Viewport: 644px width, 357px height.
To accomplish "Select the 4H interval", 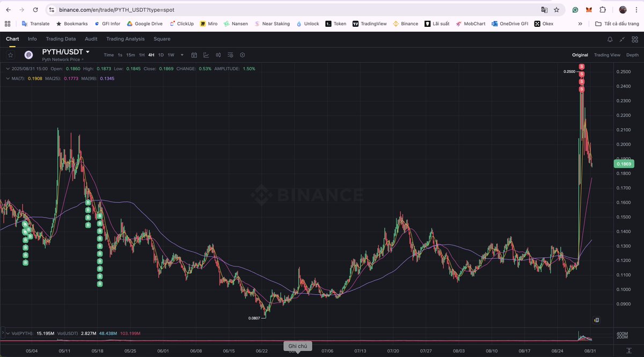I will pyautogui.click(x=151, y=55).
